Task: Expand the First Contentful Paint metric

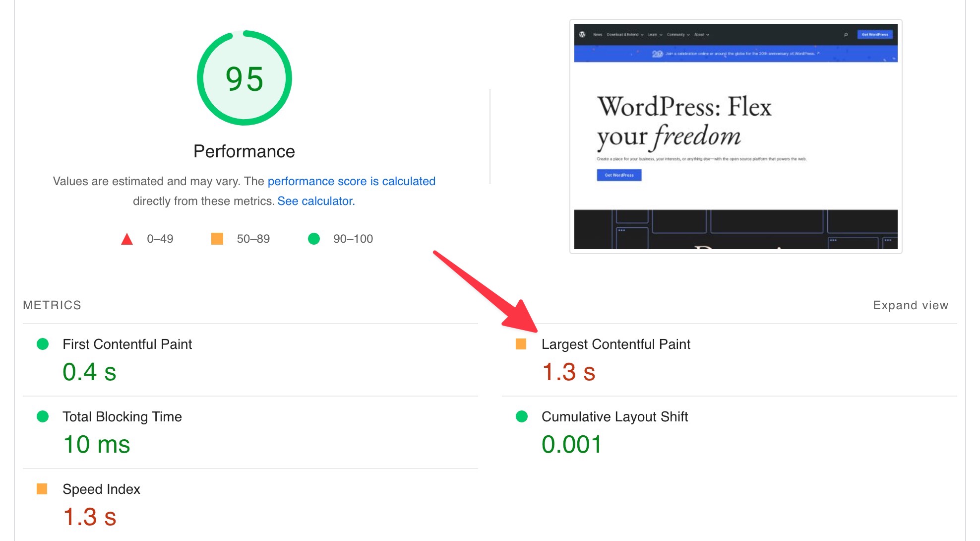Action: [127, 344]
